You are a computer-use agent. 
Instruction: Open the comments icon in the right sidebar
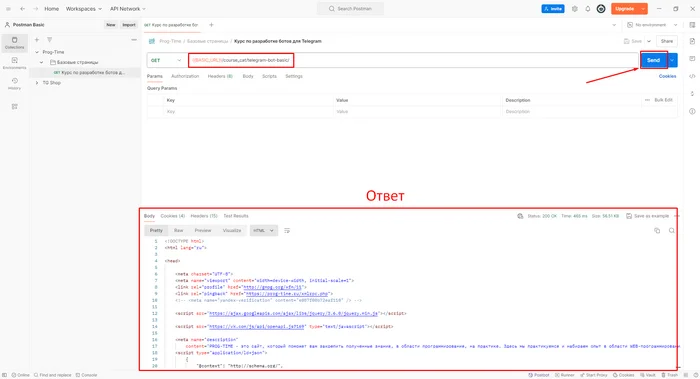click(692, 58)
